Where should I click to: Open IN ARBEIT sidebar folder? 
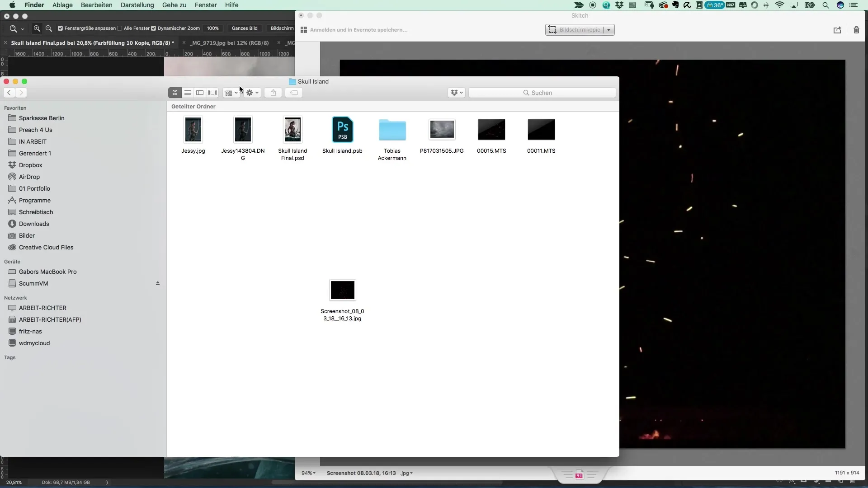[x=33, y=141]
